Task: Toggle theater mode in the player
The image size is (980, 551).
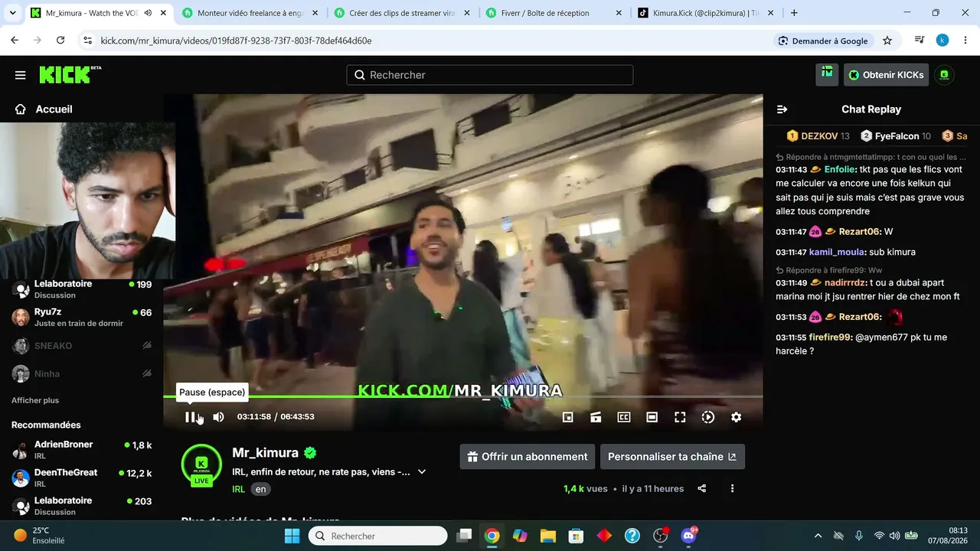Action: click(x=652, y=417)
